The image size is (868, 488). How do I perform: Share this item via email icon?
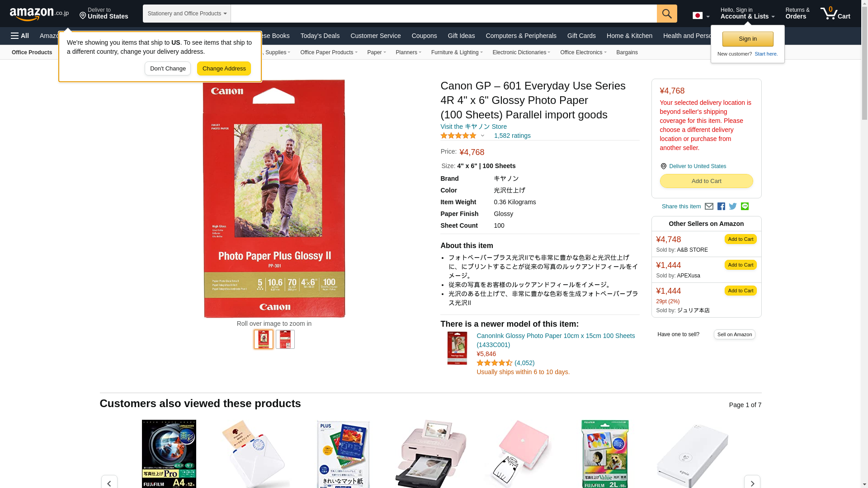tap(709, 206)
